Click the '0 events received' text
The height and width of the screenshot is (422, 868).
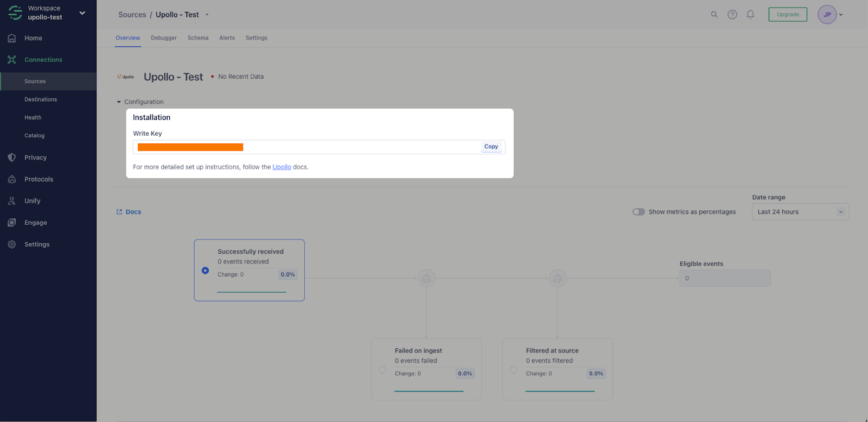[x=243, y=262]
